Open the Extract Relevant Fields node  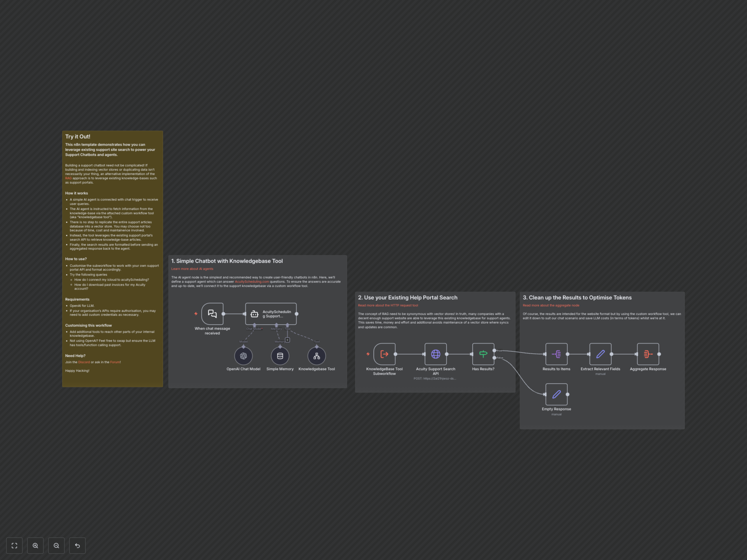600,354
